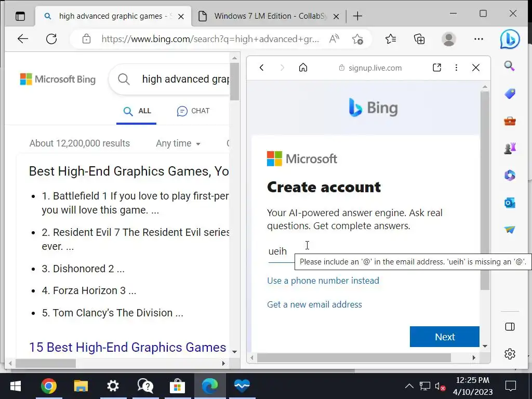Open the notification center icon

coord(510,386)
